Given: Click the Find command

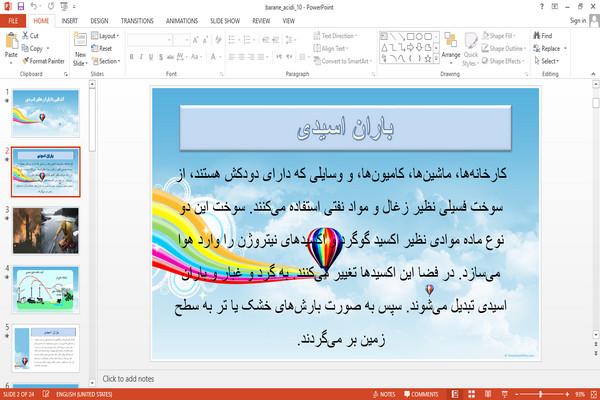Looking at the screenshot, I should (x=543, y=36).
